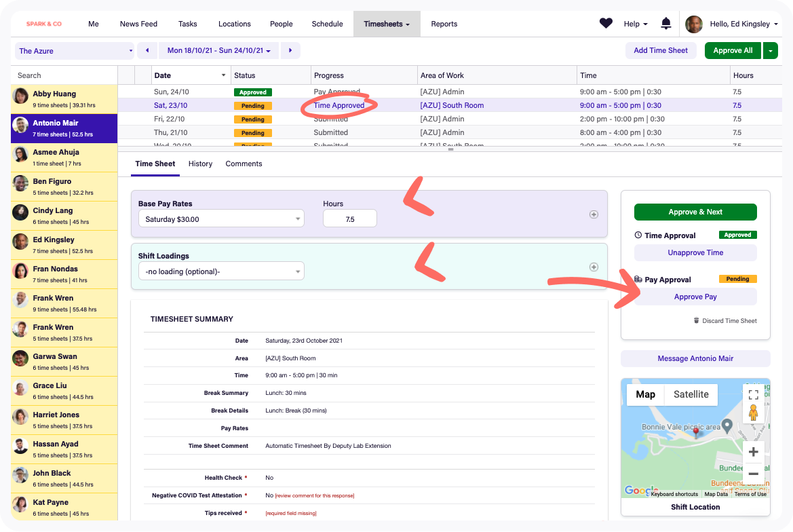Select the Thu, 21/10 timesheet row
The height and width of the screenshot is (532, 793).
pos(450,132)
